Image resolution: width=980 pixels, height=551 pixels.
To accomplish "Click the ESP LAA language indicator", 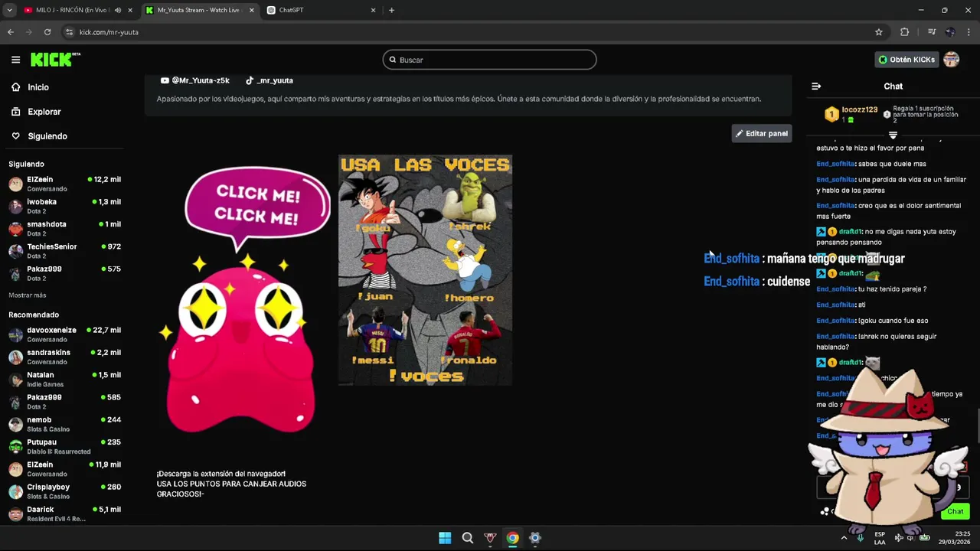I will [880, 538].
